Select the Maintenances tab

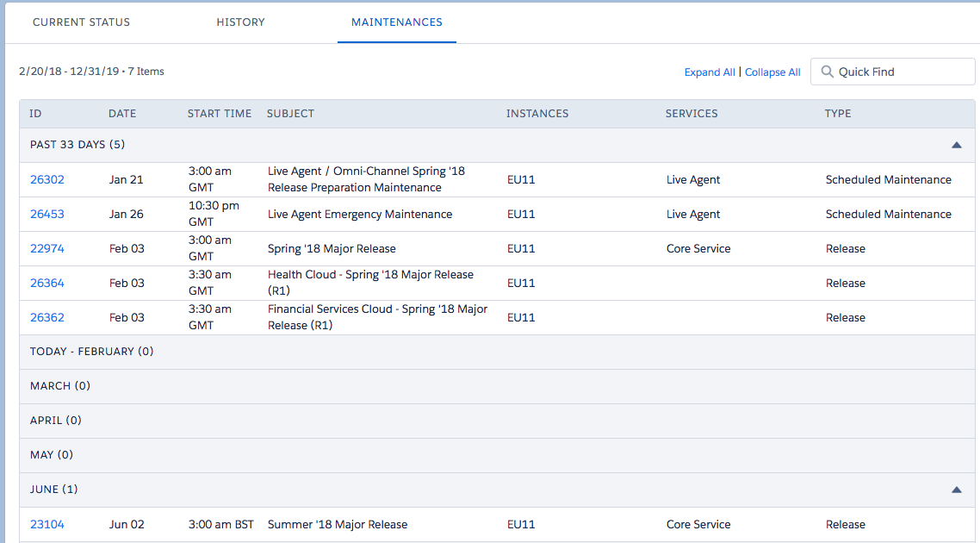click(x=397, y=22)
